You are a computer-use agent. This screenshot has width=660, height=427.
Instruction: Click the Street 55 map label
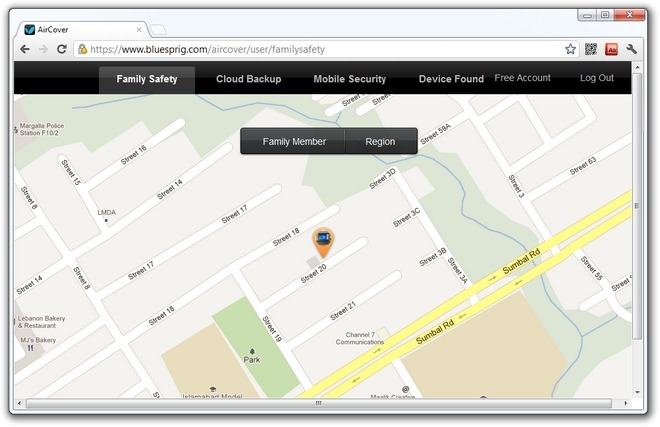(x=592, y=268)
